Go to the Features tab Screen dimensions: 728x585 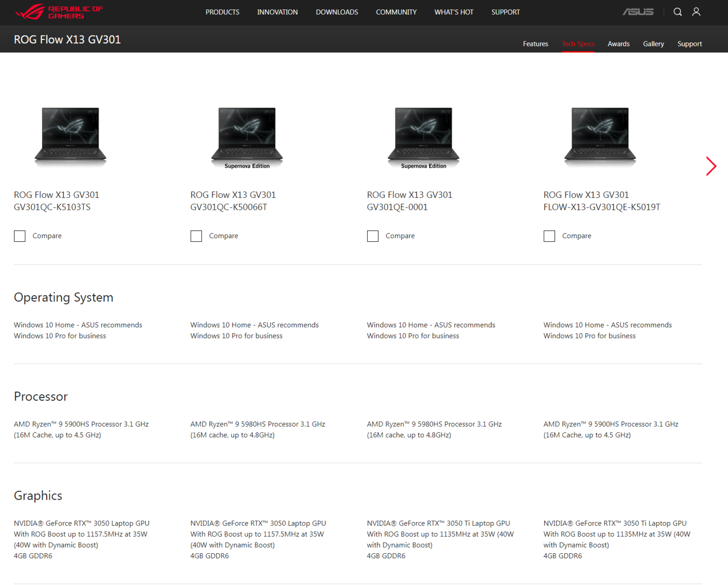[535, 44]
